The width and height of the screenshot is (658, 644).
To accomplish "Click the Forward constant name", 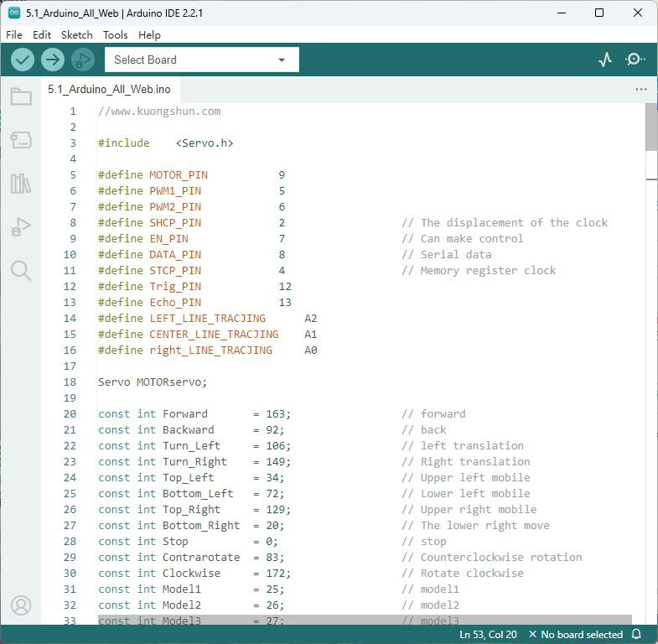I will [x=185, y=414].
